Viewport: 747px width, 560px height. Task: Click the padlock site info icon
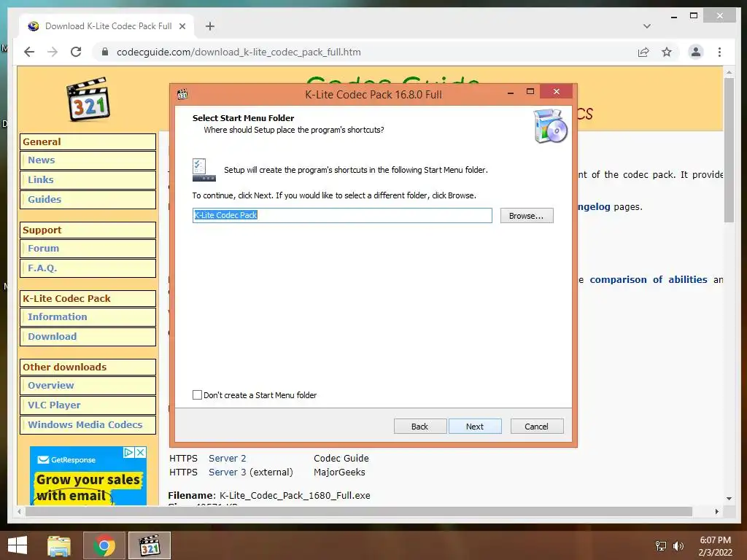click(x=105, y=52)
